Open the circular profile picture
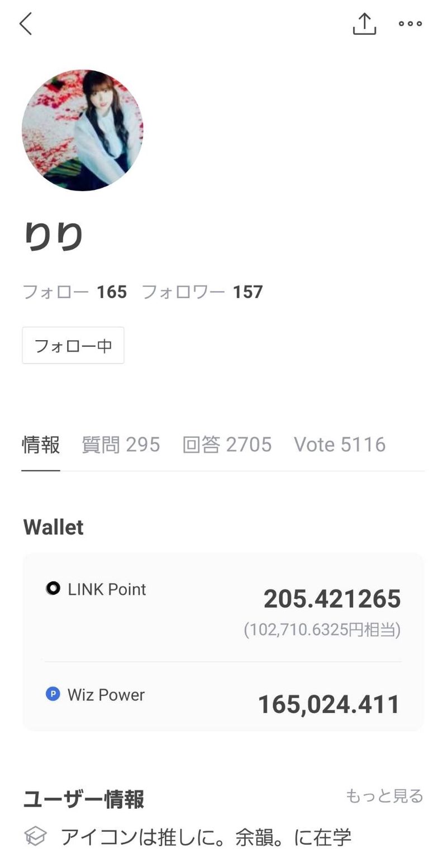 [83, 130]
